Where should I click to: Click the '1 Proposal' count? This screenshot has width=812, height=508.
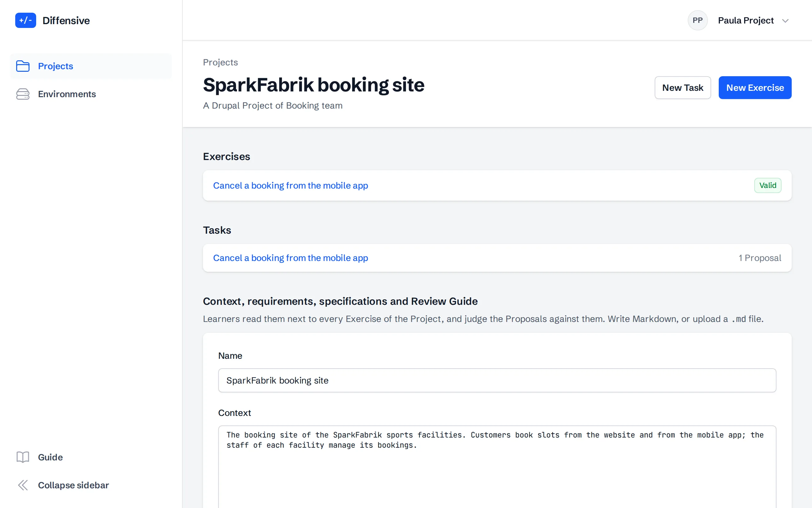point(760,258)
